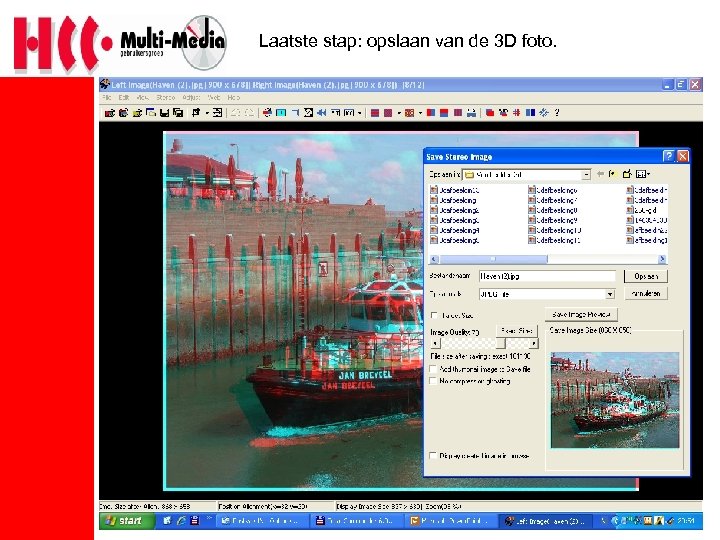Image resolution: width=720 pixels, height=540 pixels.
Task: Click the second taskbar window button
Action: pyautogui.click(x=357, y=521)
